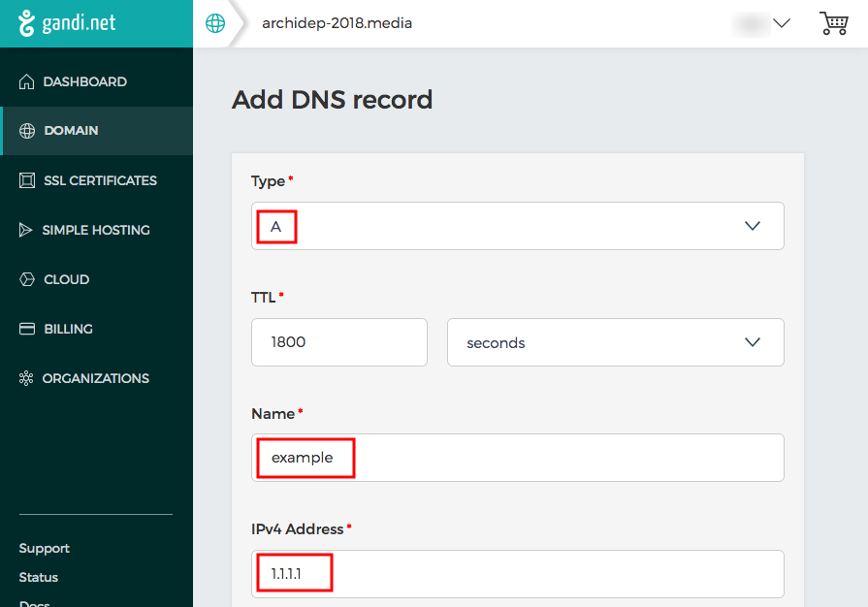
Task: Open the Support link
Action: 45,548
